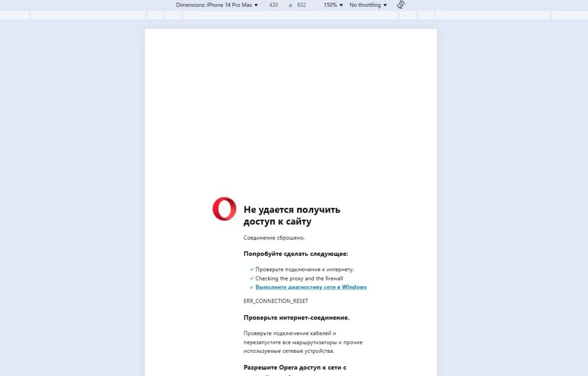588x376 pixels.
Task: Open the Выполните диагностику сети в Windows link
Action: [x=311, y=287]
